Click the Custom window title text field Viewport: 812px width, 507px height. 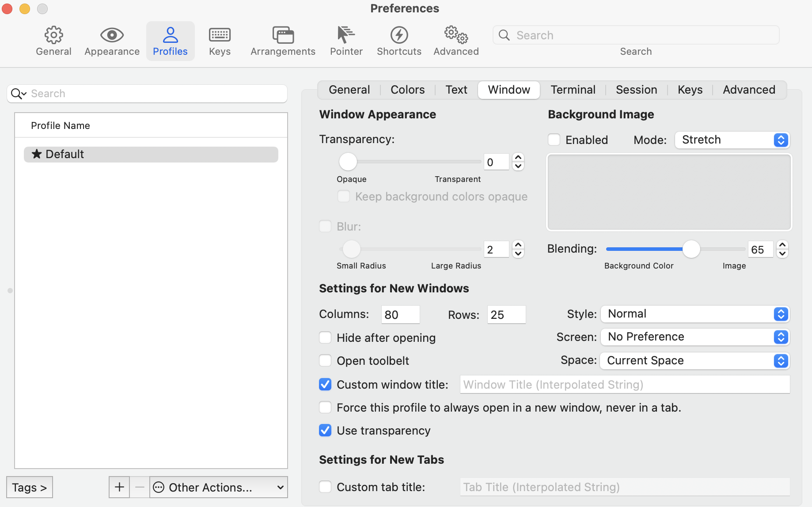coord(624,385)
